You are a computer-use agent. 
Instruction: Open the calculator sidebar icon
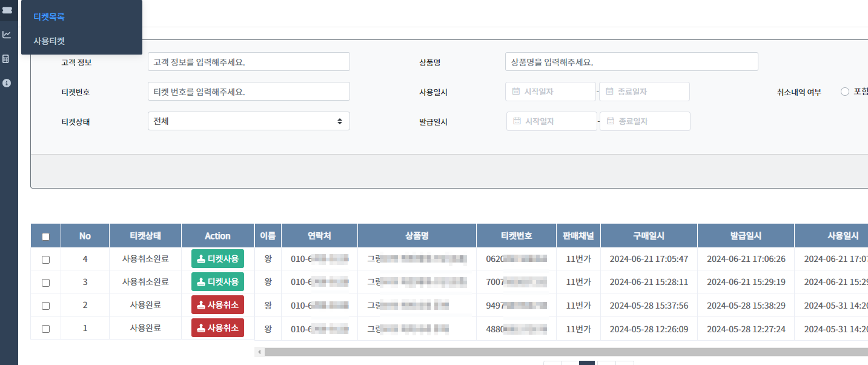click(x=7, y=59)
